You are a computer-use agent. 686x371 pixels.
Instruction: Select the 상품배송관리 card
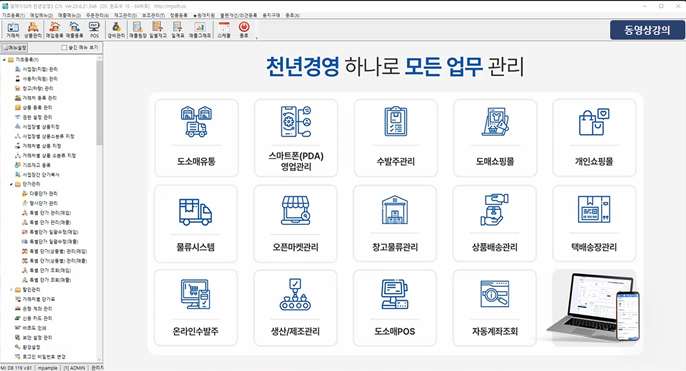pos(494,224)
